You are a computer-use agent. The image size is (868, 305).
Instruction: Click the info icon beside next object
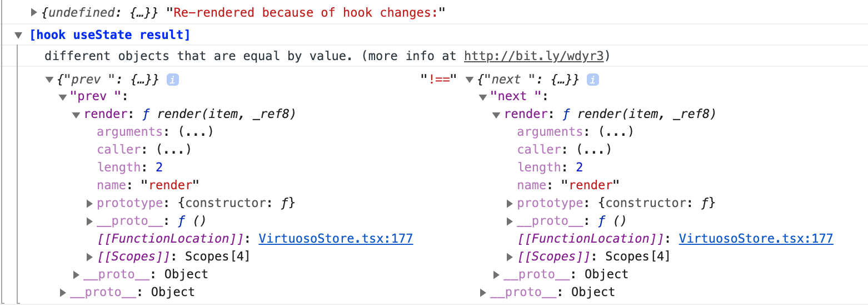pos(593,80)
